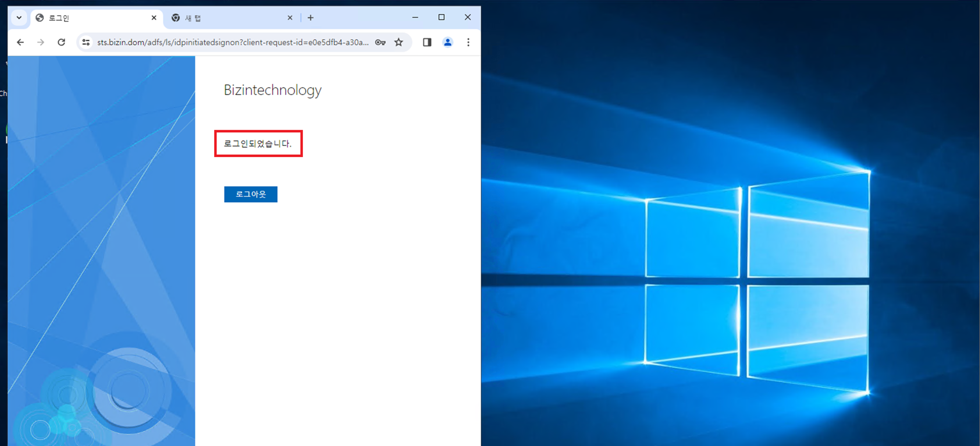Image resolution: width=980 pixels, height=446 pixels.
Task: Expand the tab search dropdown arrow
Action: (x=19, y=18)
